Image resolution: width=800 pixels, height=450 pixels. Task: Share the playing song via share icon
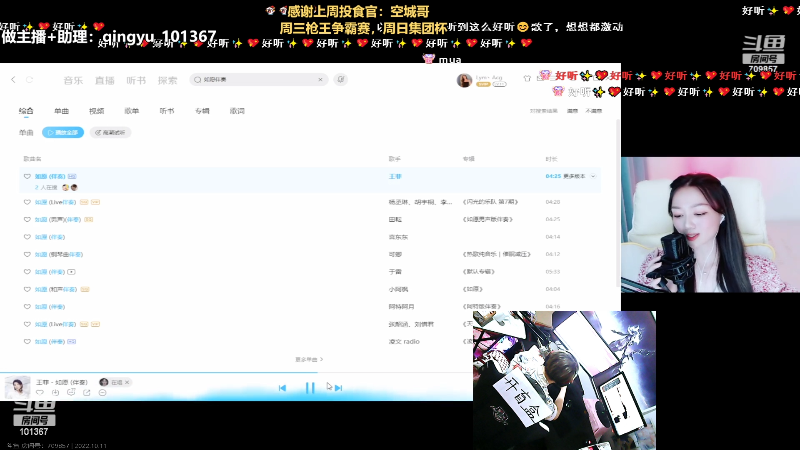click(x=87, y=392)
